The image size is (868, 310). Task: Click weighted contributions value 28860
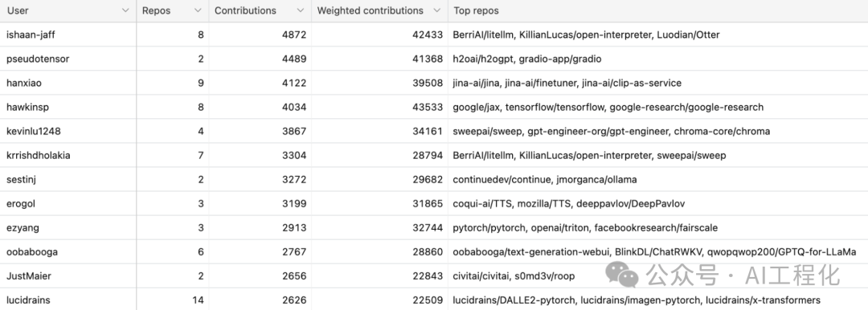(x=428, y=251)
